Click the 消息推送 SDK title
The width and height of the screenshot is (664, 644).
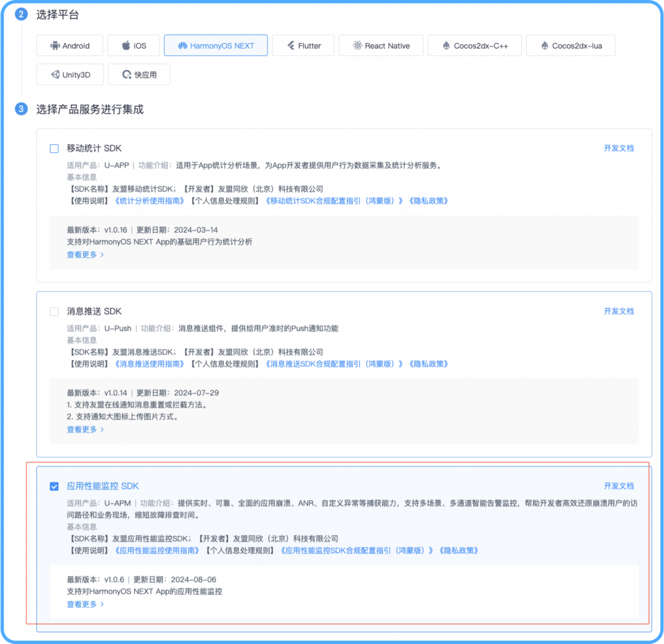tap(94, 312)
